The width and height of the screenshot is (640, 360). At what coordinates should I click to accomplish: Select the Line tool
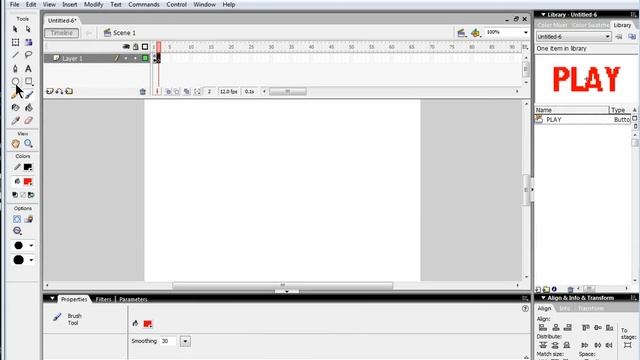pyautogui.click(x=15, y=55)
